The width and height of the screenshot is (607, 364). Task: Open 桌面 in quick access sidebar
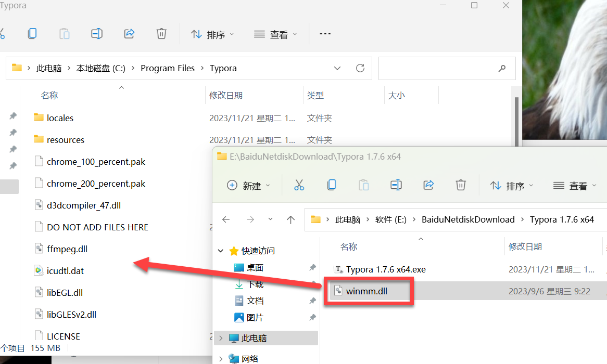click(x=255, y=268)
